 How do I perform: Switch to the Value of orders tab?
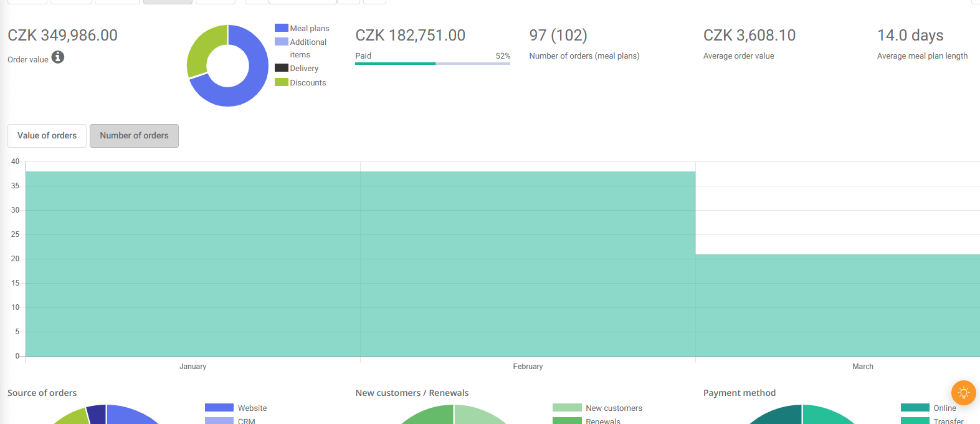47,136
